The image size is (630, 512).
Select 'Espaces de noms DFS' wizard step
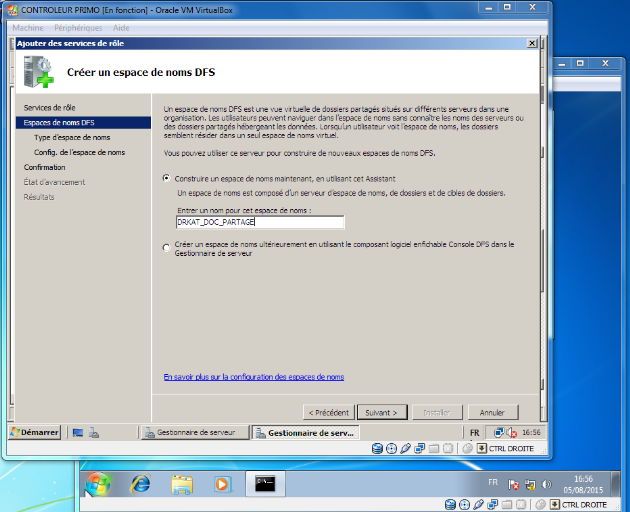click(x=83, y=123)
